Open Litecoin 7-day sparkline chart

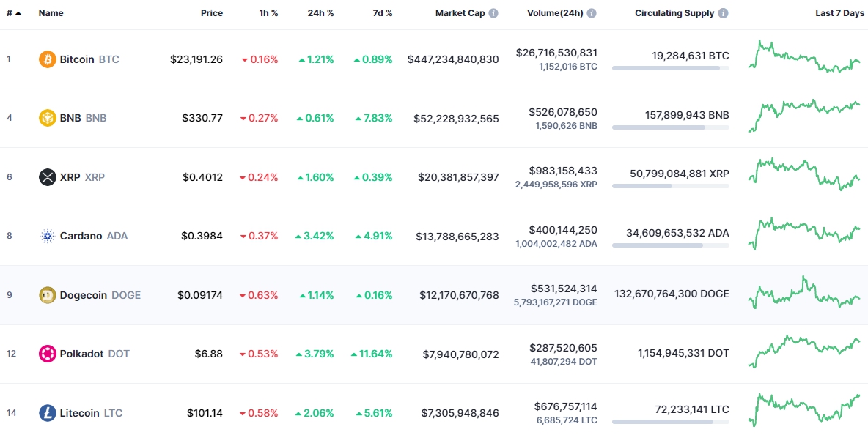[804, 410]
